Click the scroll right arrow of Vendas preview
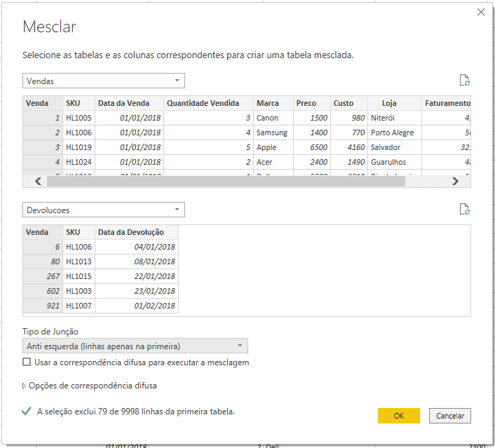Image resolution: width=495 pixels, height=448 pixels. coord(455,181)
